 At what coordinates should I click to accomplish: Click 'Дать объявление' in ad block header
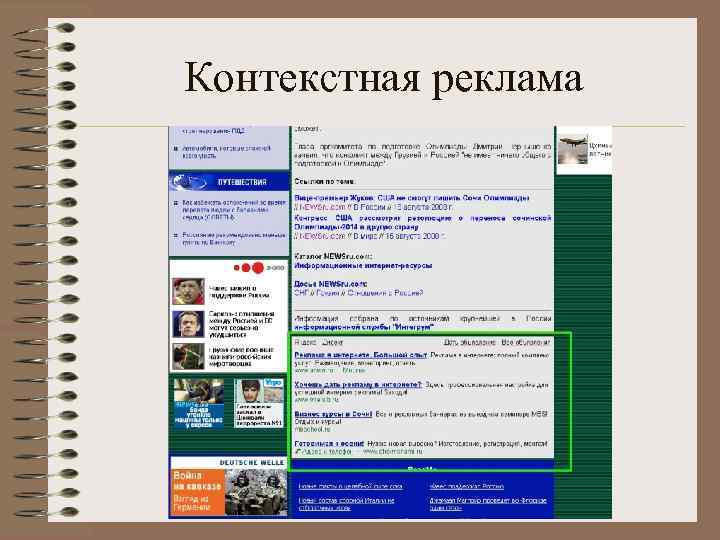click(470, 343)
